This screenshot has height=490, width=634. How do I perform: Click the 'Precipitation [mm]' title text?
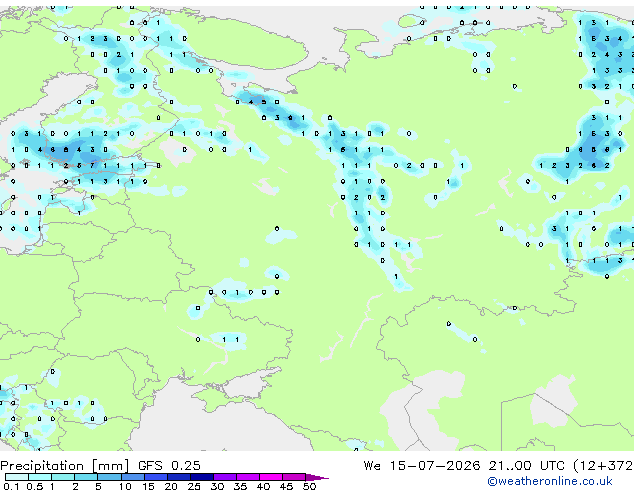(65, 466)
